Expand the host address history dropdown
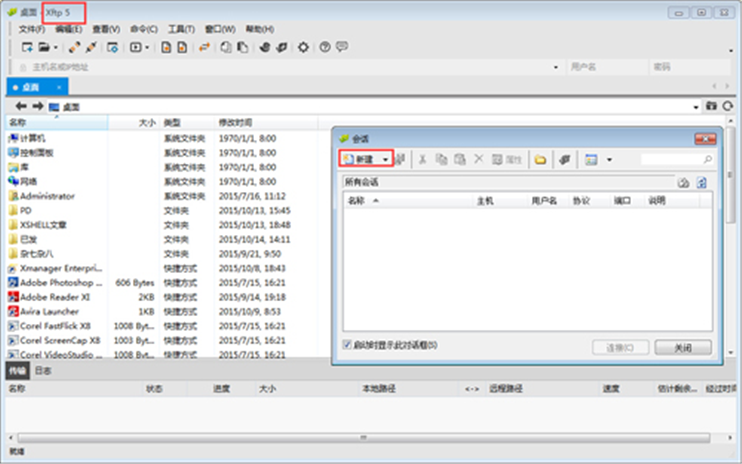Image resolution: width=742 pixels, height=464 pixels. 556,68
